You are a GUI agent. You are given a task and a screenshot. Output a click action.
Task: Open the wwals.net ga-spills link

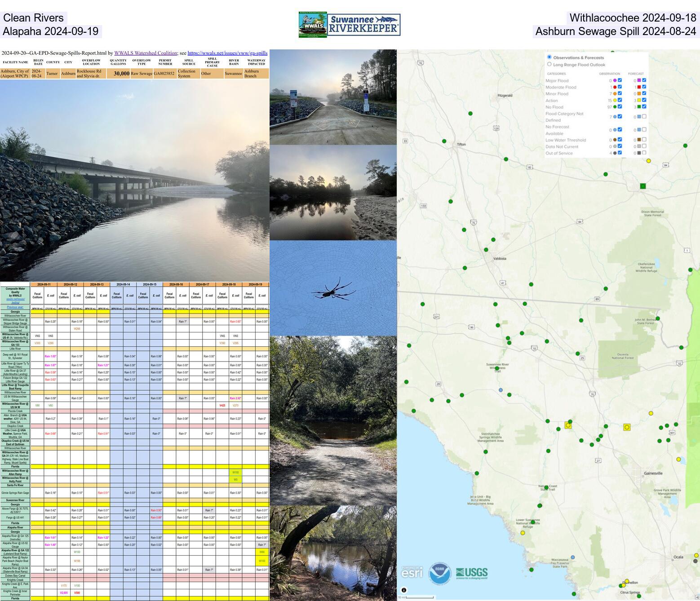[227, 53]
